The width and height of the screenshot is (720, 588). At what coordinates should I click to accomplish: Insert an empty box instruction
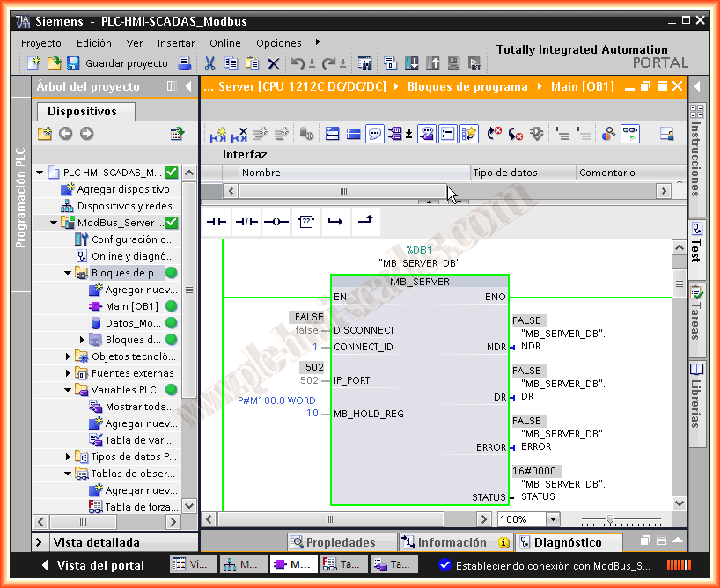point(305,223)
